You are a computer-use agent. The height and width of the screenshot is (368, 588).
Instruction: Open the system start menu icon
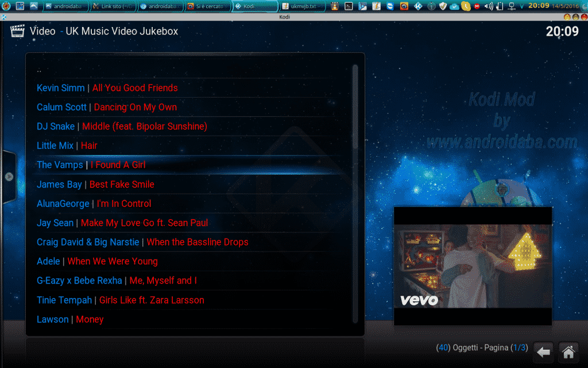6,6
